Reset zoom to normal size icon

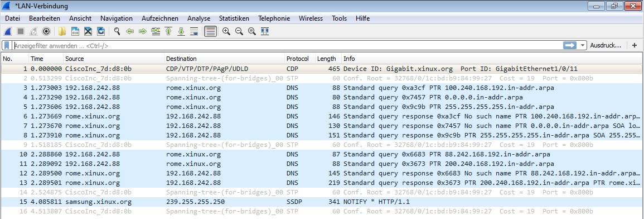point(252,31)
